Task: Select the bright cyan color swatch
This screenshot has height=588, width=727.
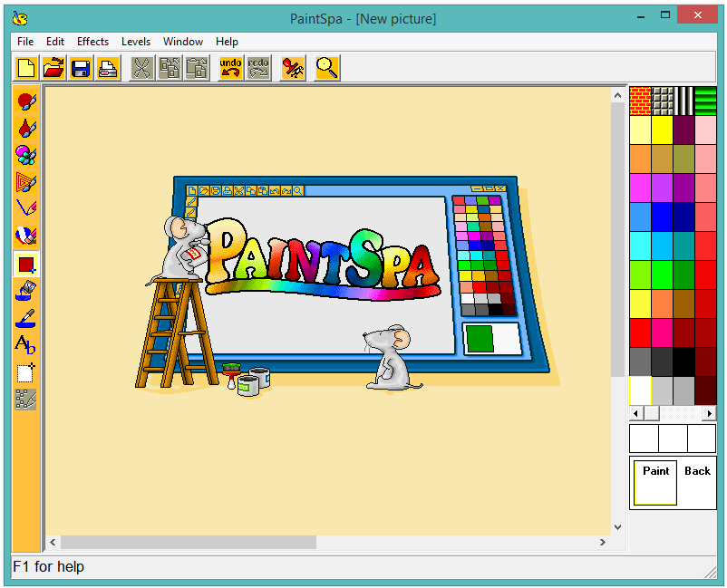Action: (x=640, y=246)
